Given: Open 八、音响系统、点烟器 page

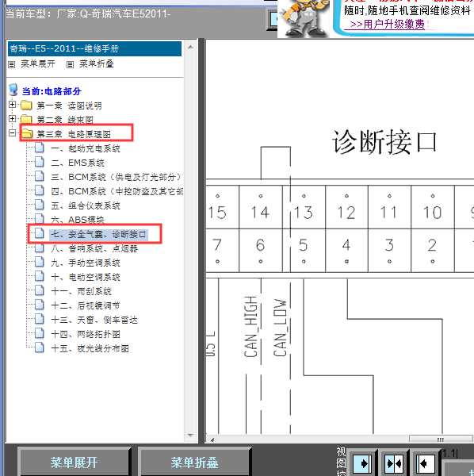Looking at the screenshot, I should click(x=94, y=248).
